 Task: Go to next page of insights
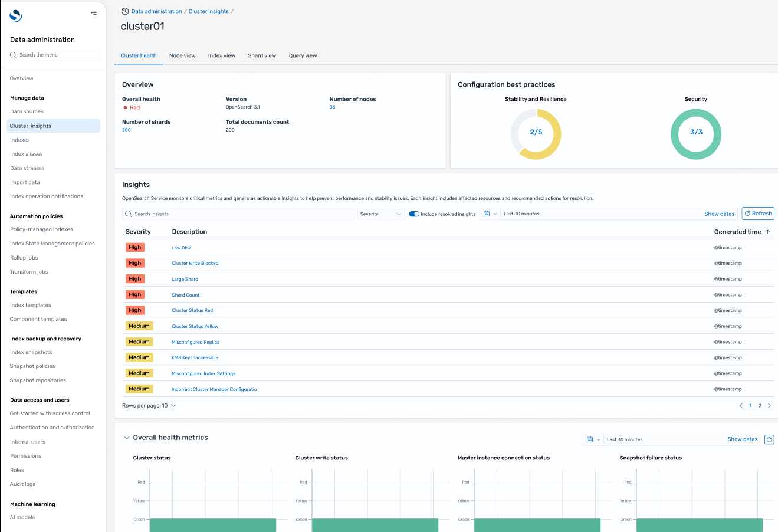click(x=769, y=406)
